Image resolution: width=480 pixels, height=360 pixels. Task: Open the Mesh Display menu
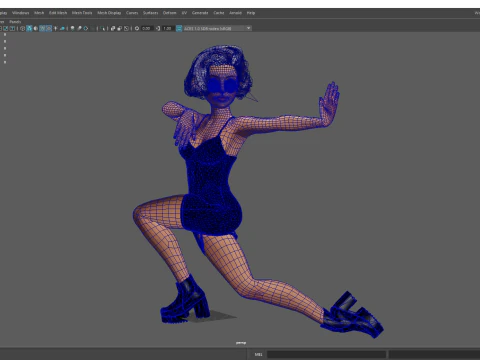point(109,13)
